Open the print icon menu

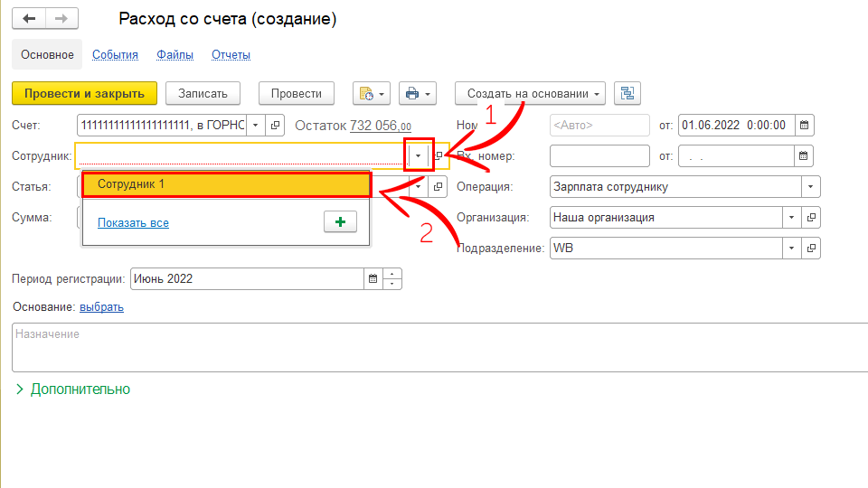click(x=417, y=93)
